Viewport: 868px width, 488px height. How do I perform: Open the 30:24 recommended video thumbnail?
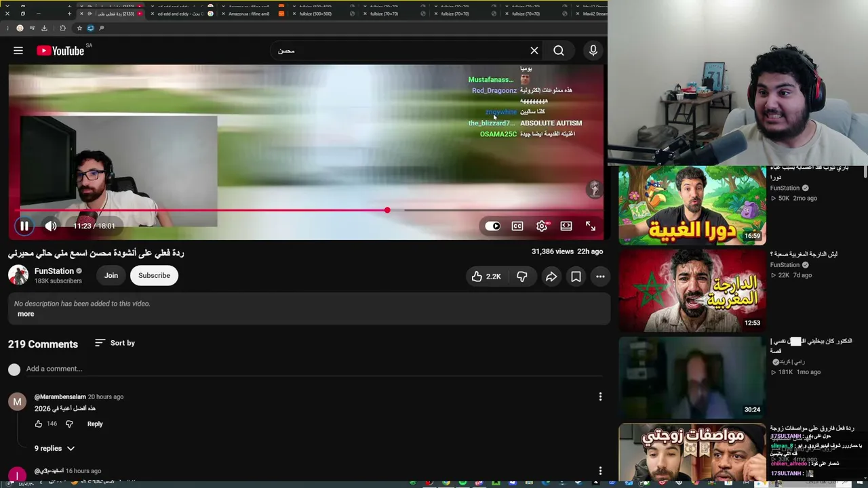692,378
